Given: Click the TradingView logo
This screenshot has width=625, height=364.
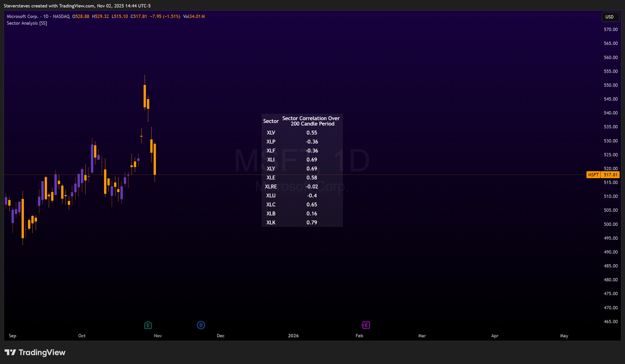Looking at the screenshot, I should 35,352.
